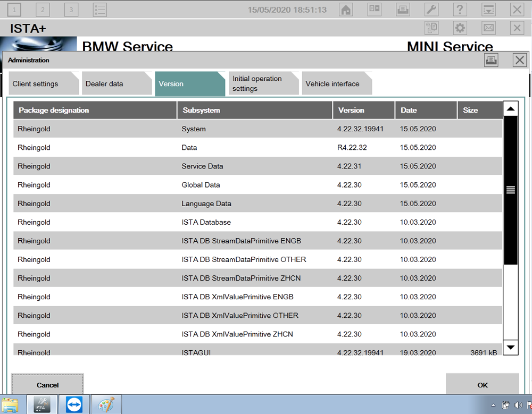The height and width of the screenshot is (414, 532).
Task: Open help with the question mark icon
Action: pyautogui.click(x=460, y=10)
